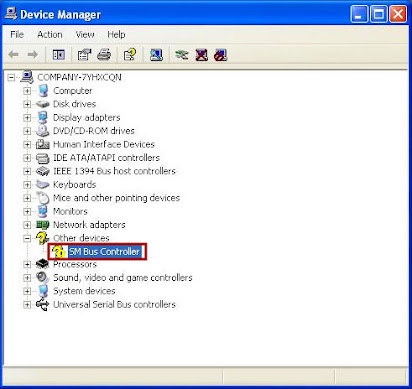412x389 pixels.
Task: Click the Sound, video speaker icon
Action: [43, 278]
